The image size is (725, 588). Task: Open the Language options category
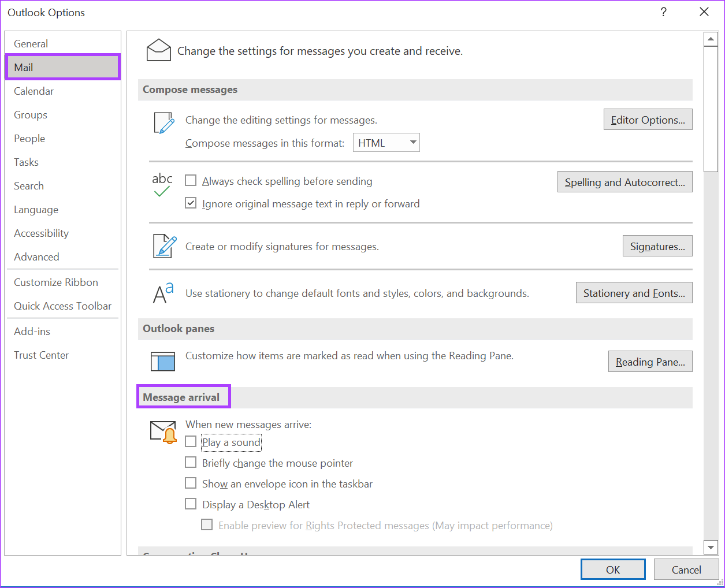[x=62, y=210]
